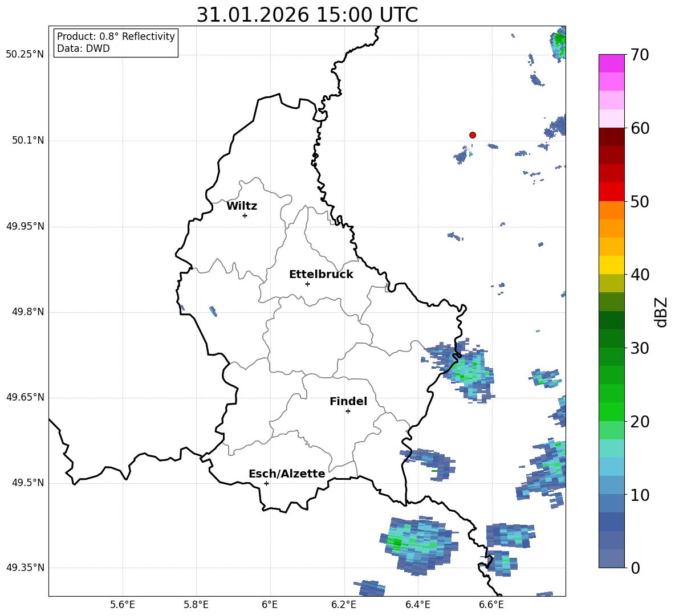Click the colorbar value 50

click(x=640, y=201)
